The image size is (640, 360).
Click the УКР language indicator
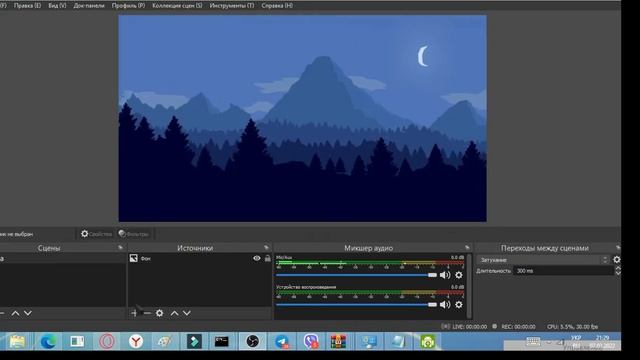[x=576, y=338]
